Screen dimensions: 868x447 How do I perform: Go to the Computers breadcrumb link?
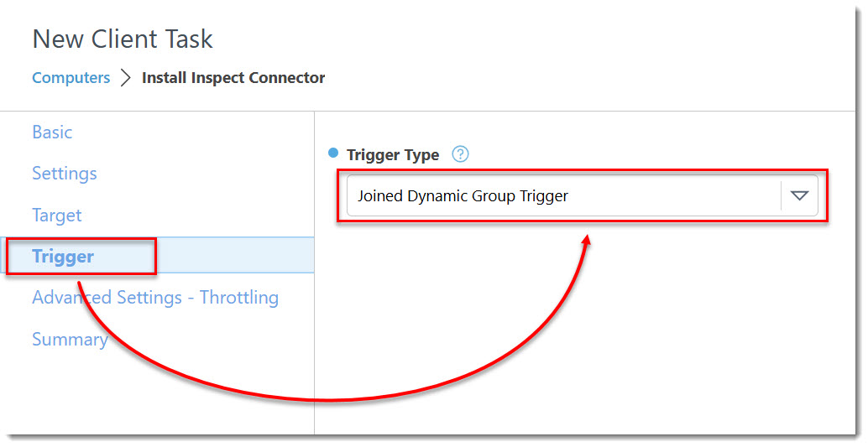[71, 77]
